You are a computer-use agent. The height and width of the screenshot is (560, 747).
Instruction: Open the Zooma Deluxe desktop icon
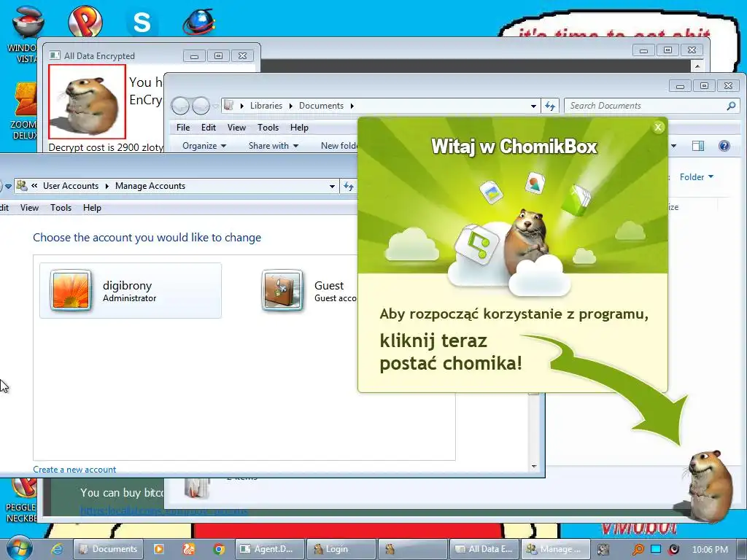pyautogui.click(x=24, y=112)
